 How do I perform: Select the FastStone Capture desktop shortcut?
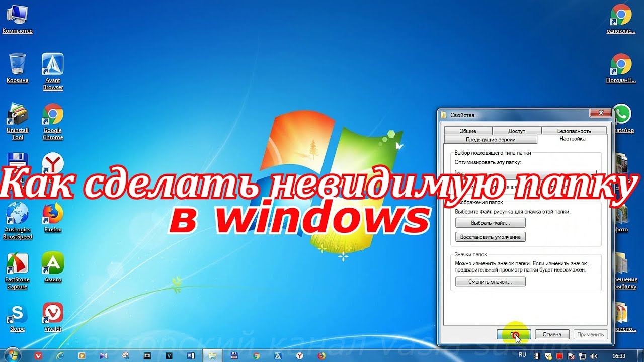(18, 271)
